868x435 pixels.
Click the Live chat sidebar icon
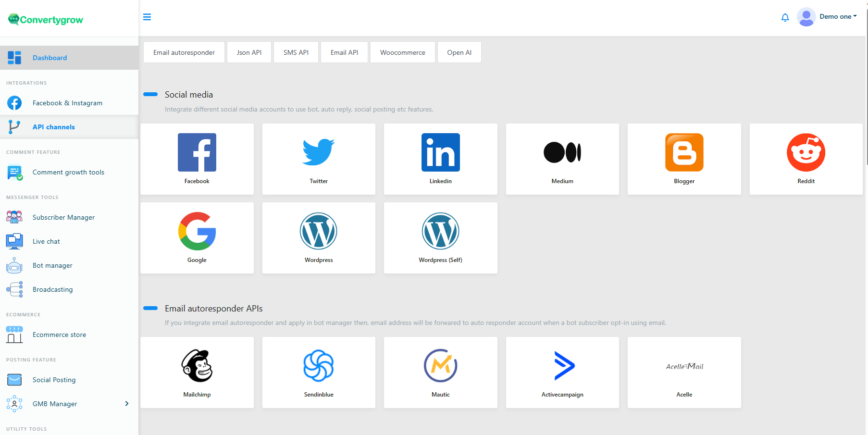coord(14,241)
